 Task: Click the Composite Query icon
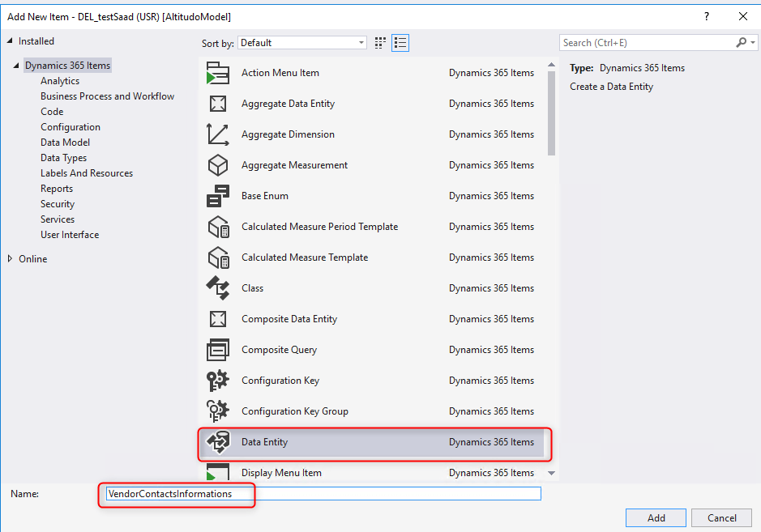pos(218,350)
